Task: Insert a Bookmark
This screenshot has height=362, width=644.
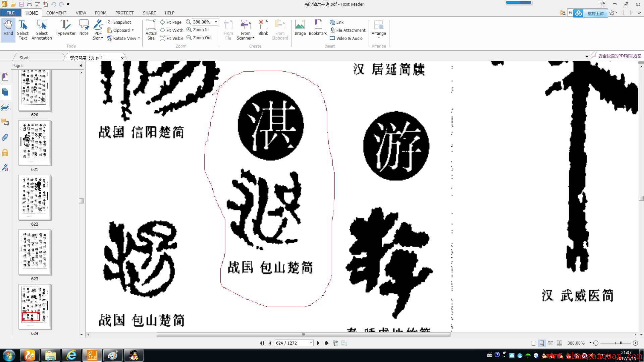Action: [318, 28]
